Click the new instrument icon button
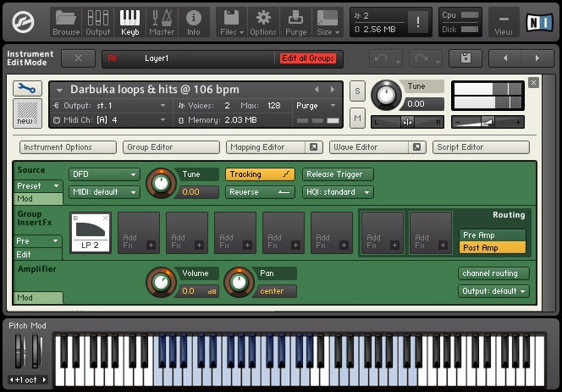Screen dimensions: 562x392 [x=27, y=113]
